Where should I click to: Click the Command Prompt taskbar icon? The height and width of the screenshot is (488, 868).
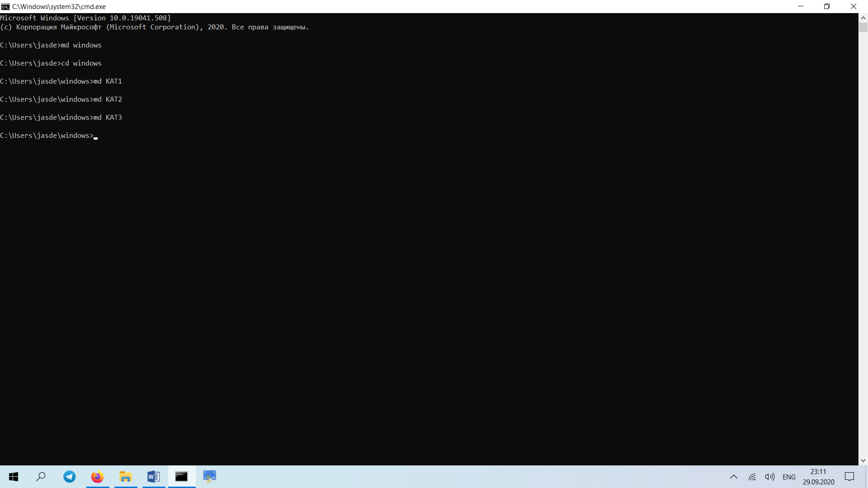click(x=181, y=477)
